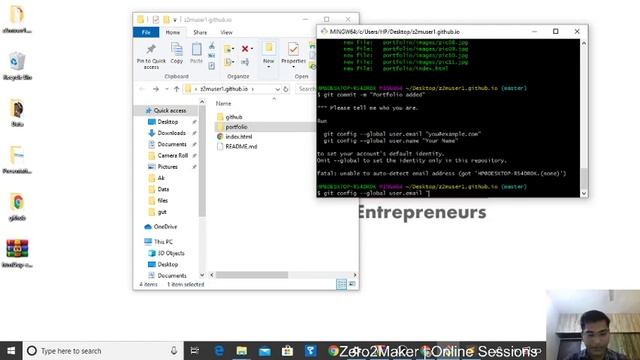
Task: Click the Forward arrow in Explorer navigation
Action: click(156, 89)
